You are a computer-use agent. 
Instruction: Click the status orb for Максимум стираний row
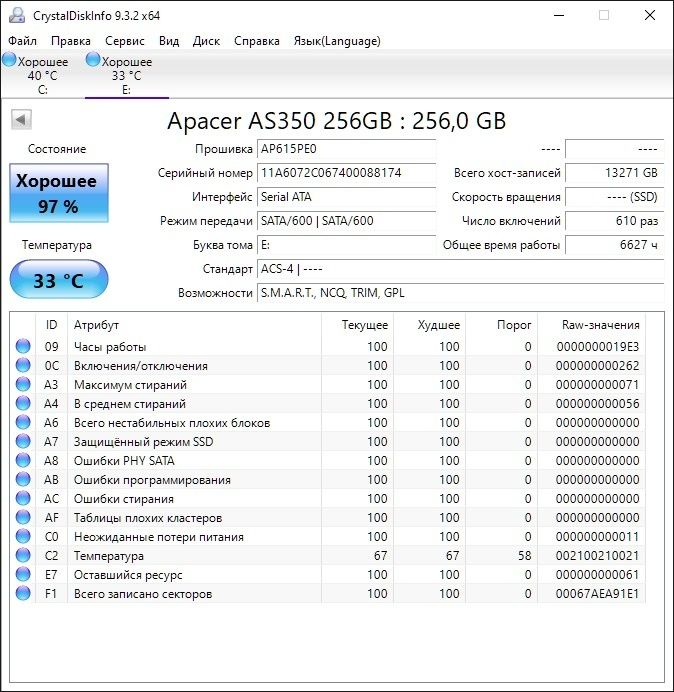click(x=23, y=384)
